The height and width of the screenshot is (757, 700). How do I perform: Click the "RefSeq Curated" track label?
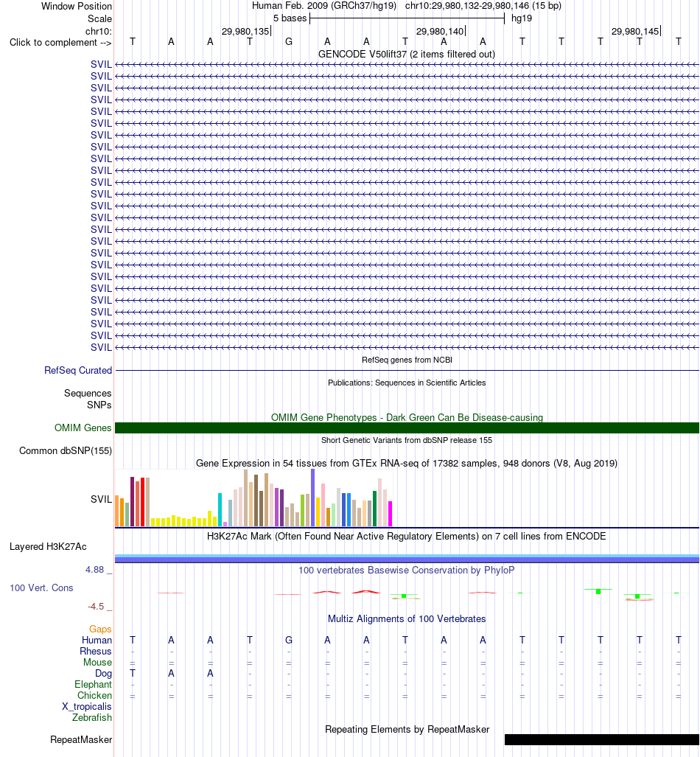coord(78,370)
